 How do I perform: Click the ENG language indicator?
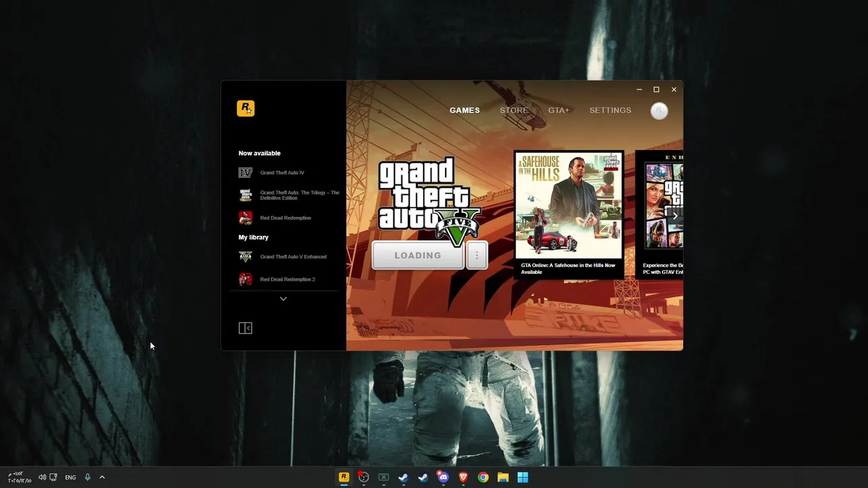tap(71, 477)
